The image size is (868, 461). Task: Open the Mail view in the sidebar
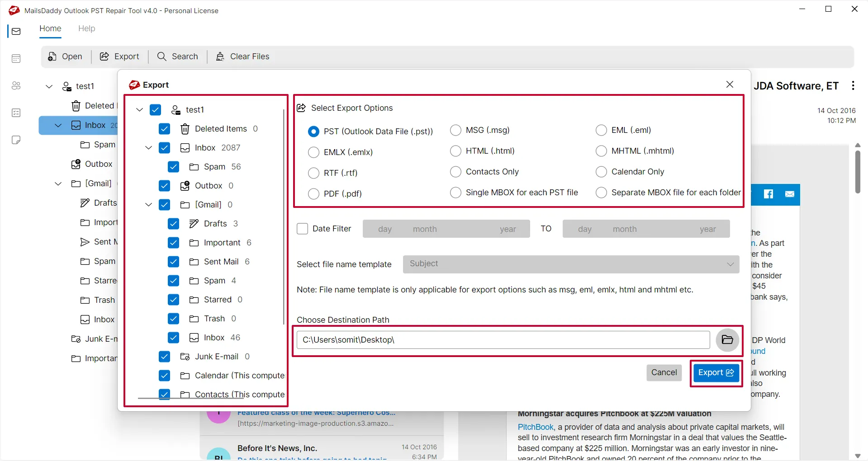pos(16,31)
